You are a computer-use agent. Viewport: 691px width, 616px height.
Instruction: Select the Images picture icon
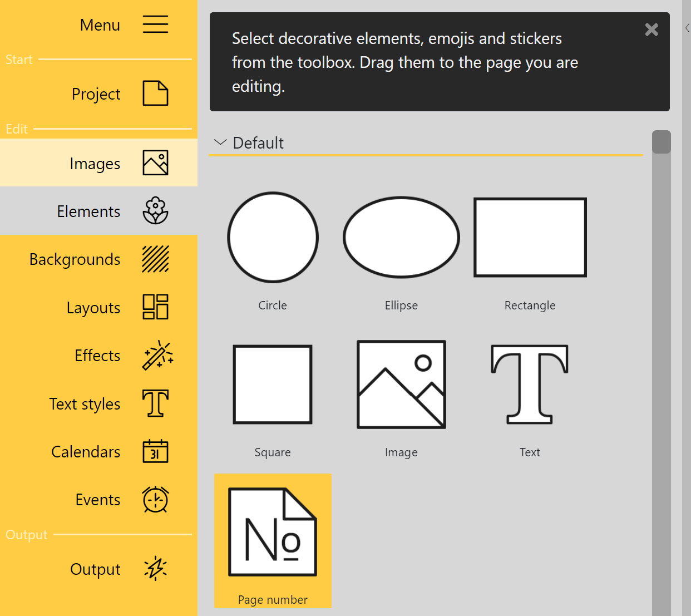(155, 163)
